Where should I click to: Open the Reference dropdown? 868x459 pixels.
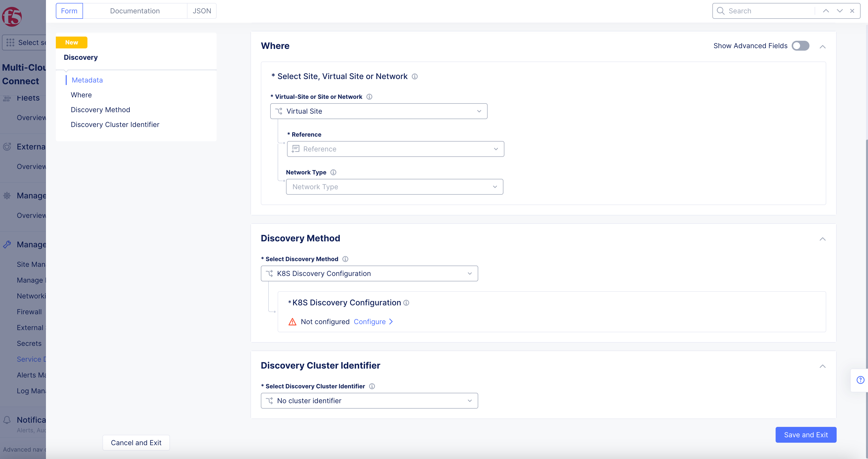pyautogui.click(x=395, y=149)
